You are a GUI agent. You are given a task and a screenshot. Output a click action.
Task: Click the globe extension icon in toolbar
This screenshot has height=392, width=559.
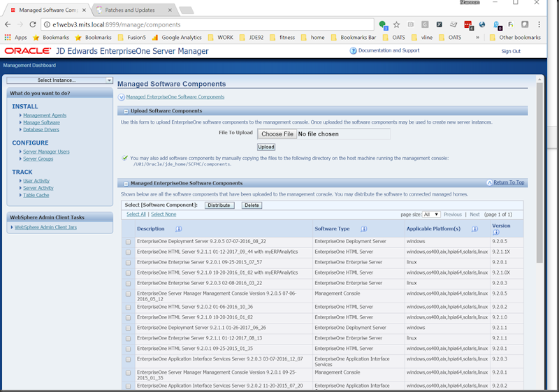click(482, 24)
